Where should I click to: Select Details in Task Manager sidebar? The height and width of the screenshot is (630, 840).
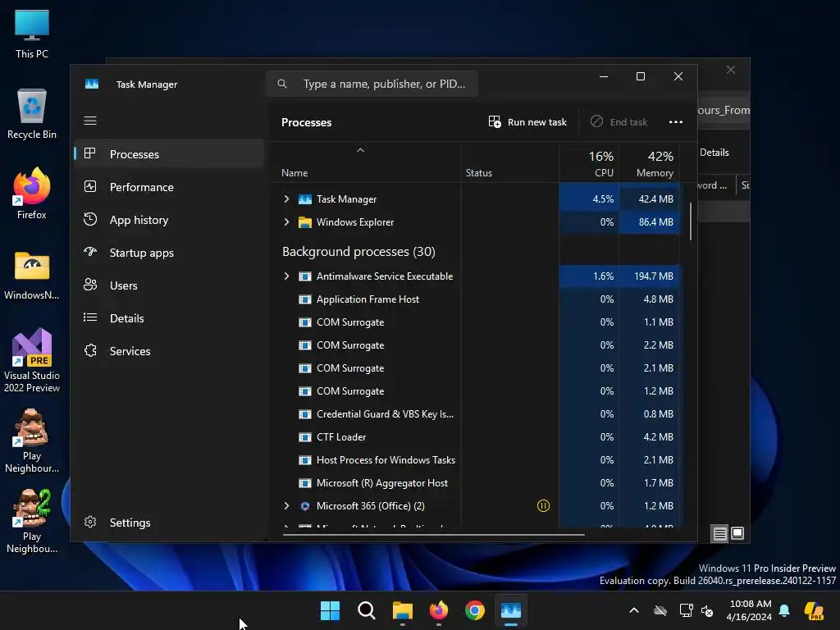[169, 318]
